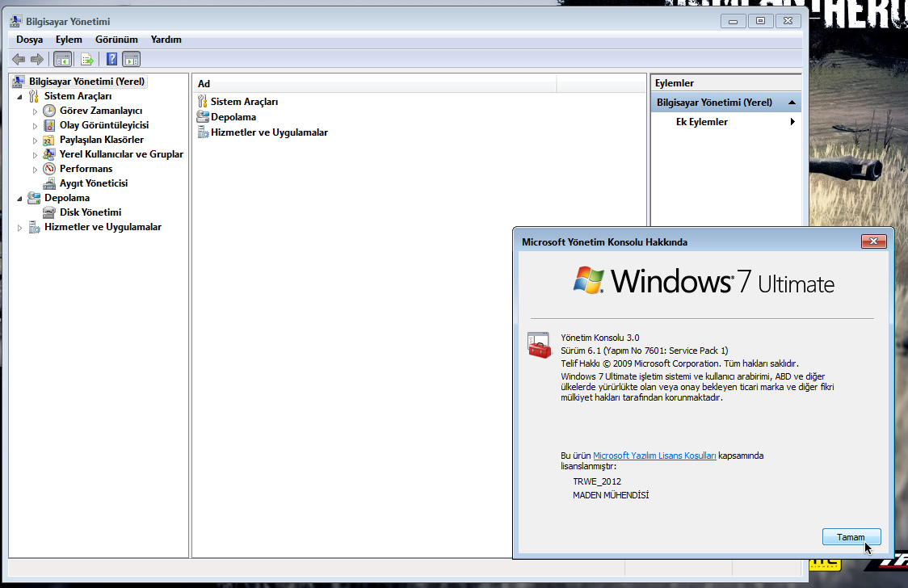Click the Depolama icon in center list
Image resolution: width=908 pixels, height=588 pixels.
(203, 116)
